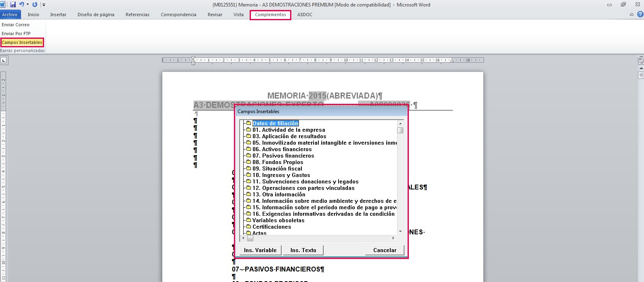Open the A3DOC tab

[x=305, y=15]
